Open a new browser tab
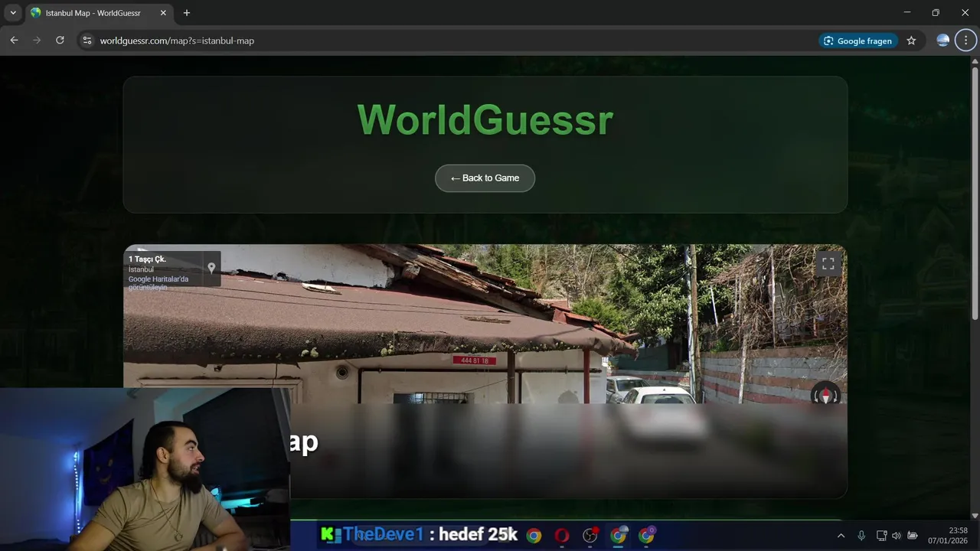Image resolution: width=980 pixels, height=551 pixels. tap(186, 13)
